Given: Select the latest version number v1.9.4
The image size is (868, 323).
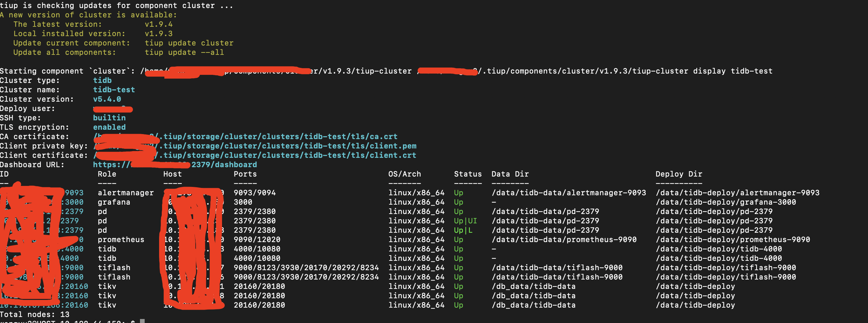Looking at the screenshot, I should (158, 24).
